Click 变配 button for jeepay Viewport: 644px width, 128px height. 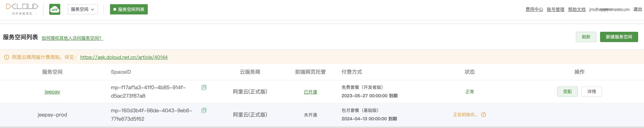[567, 92]
